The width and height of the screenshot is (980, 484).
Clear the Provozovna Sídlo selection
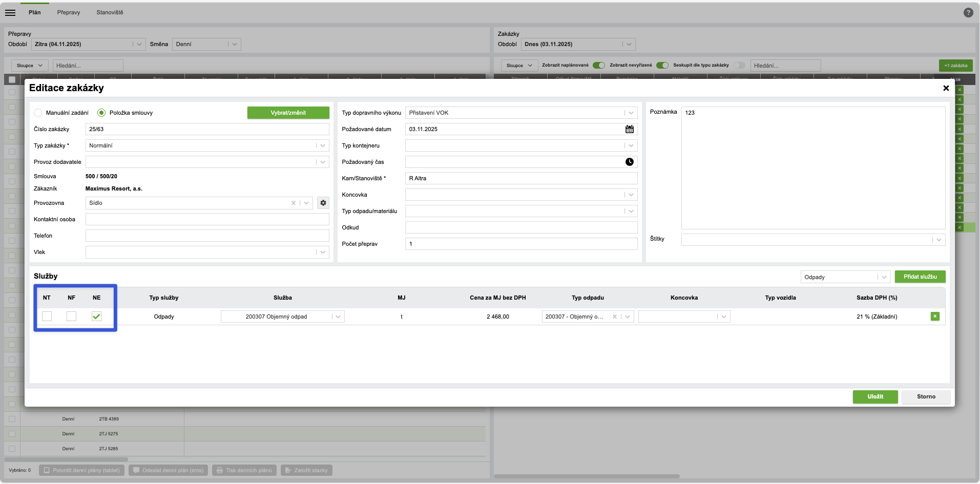tap(294, 203)
